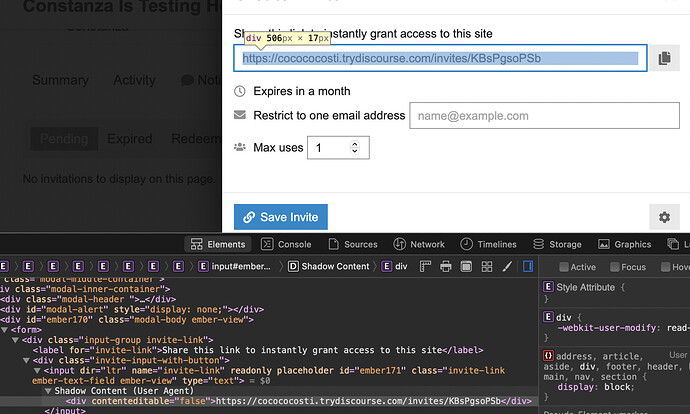Click the Network tab arrows icon
The image size is (690, 414).
pyautogui.click(x=399, y=244)
